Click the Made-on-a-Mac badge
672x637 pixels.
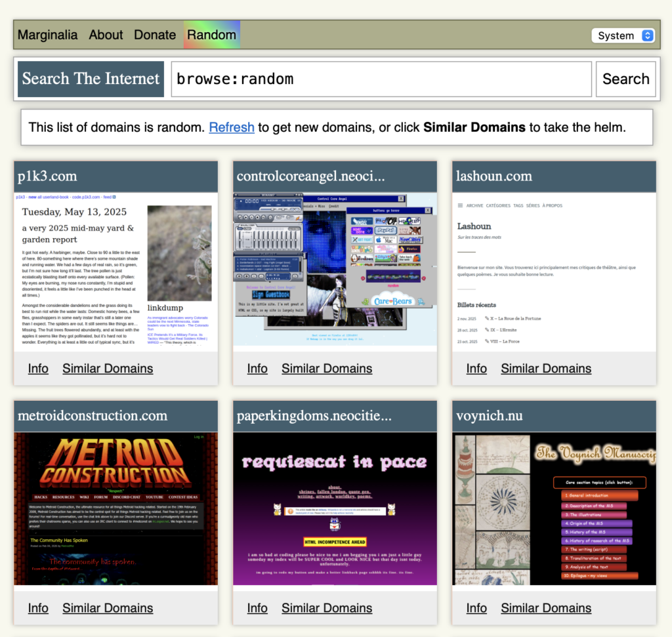pyautogui.click(x=386, y=239)
